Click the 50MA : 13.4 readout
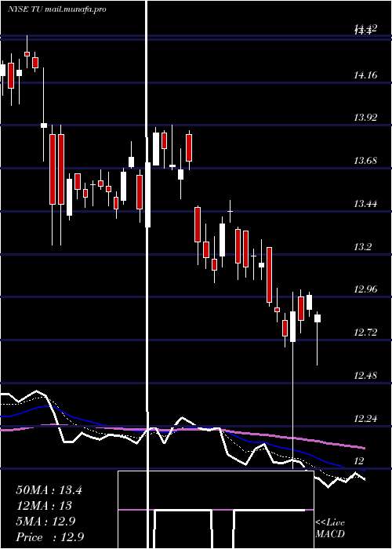This screenshot has width=392, height=549. coord(49,490)
